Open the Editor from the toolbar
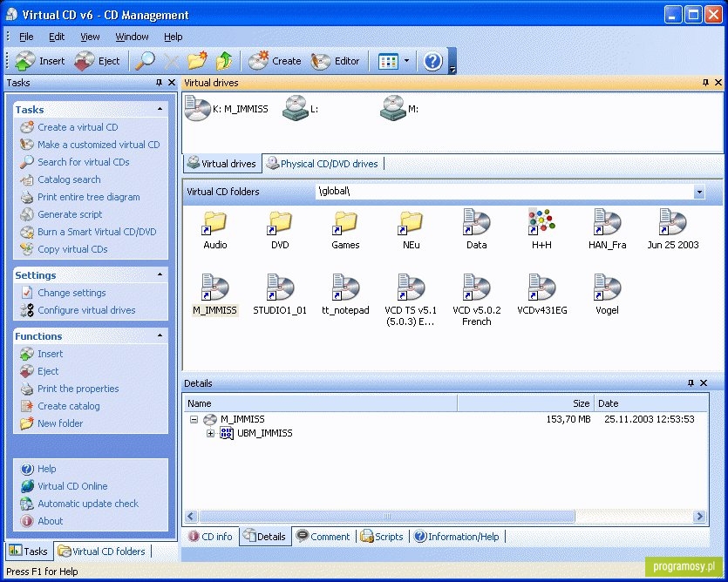The width and height of the screenshot is (728, 582). click(335, 61)
